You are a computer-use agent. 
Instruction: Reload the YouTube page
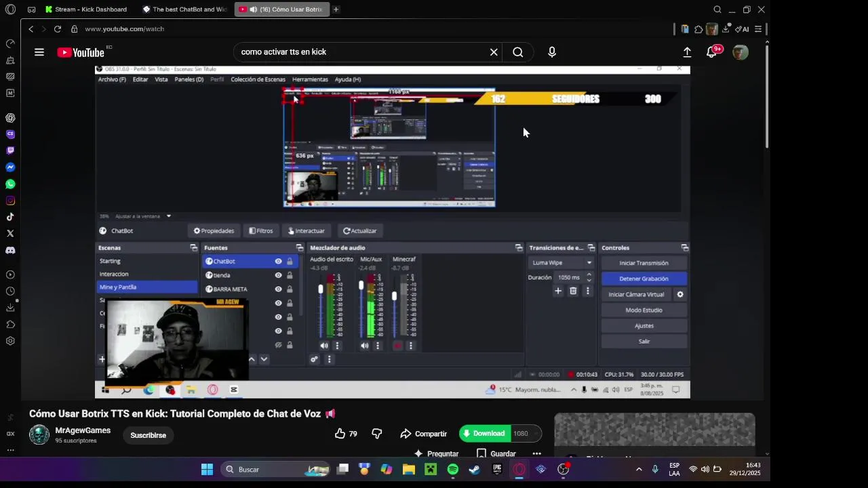click(58, 29)
